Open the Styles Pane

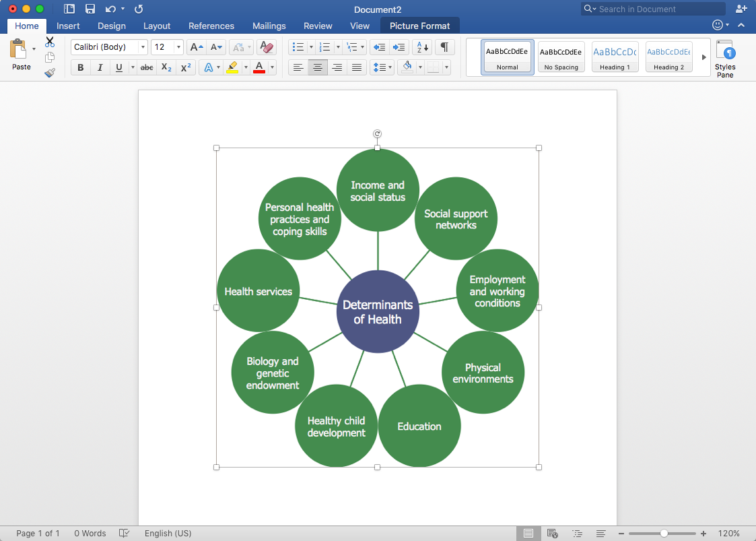click(725, 59)
